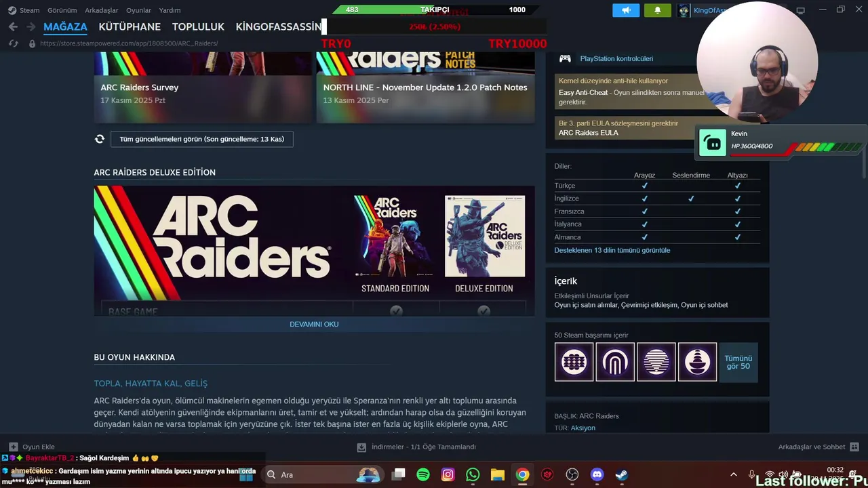
Task: Expand description with DEVAMINI OKU
Action: [314, 324]
